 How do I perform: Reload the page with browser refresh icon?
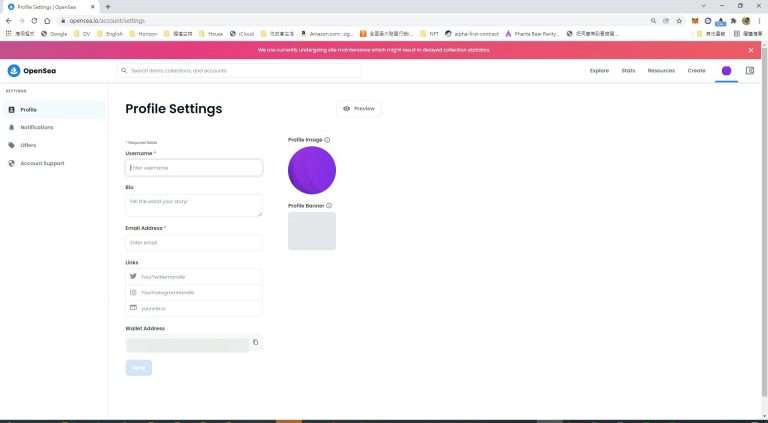click(x=34, y=20)
